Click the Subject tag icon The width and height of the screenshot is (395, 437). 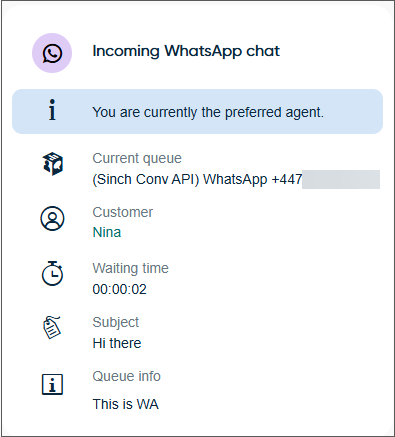[x=52, y=327]
